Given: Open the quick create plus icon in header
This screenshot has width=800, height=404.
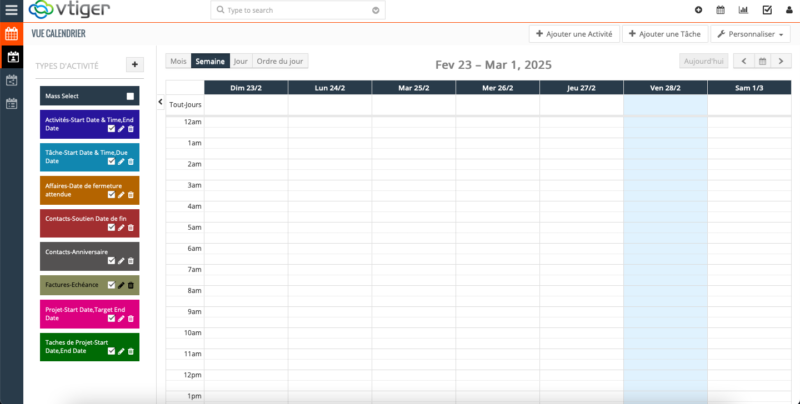Looking at the screenshot, I should click(x=698, y=10).
